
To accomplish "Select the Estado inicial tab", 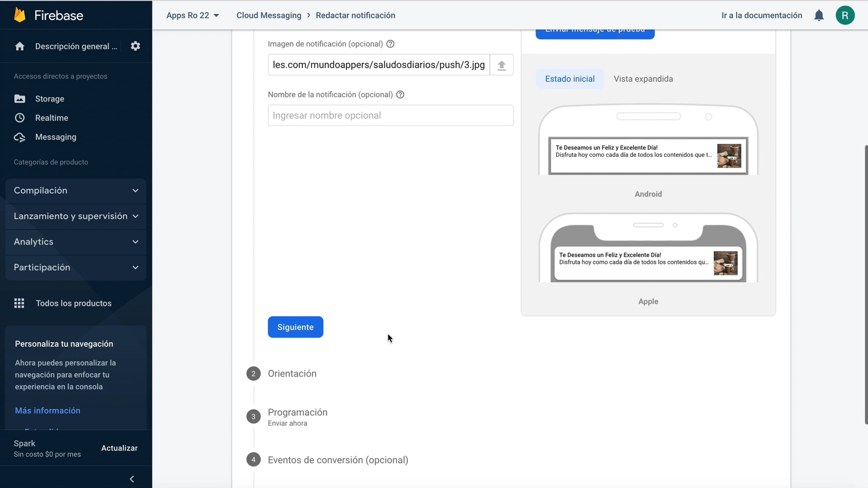I will [570, 79].
